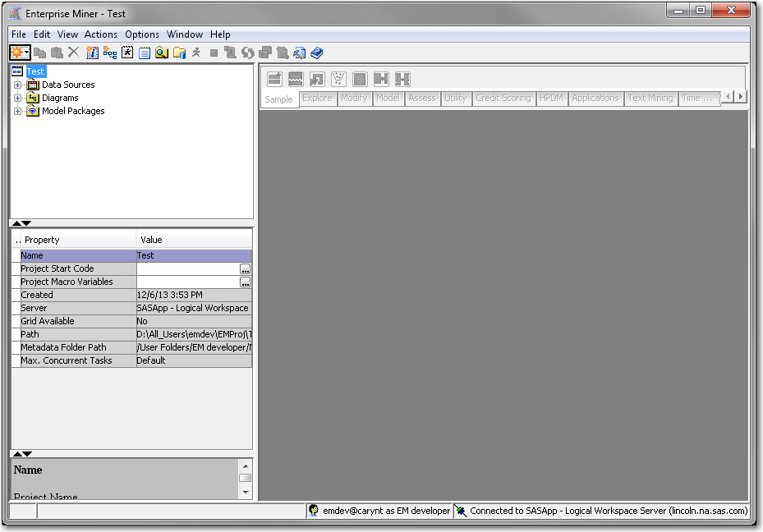Image resolution: width=763 pixels, height=532 pixels.
Task: Select the Test project root node
Action: [x=35, y=71]
